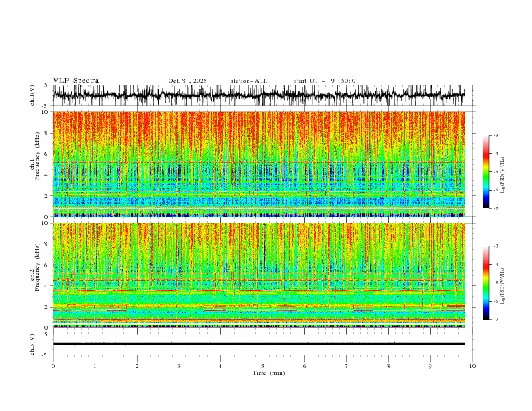This screenshot has height=411, width=532.
Task: Click the time axis tick label "9"
Action: pos(430,366)
